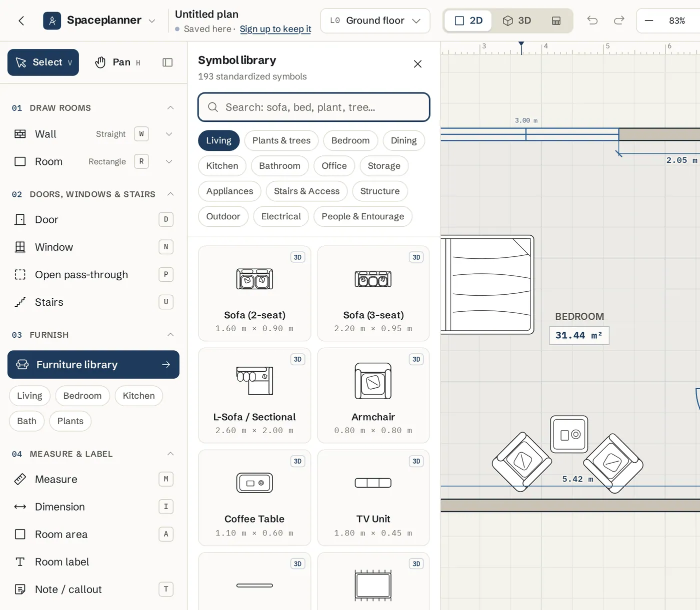This screenshot has height=610, width=700.
Task: Expand the Wall type options chevron
Action: 169,134
